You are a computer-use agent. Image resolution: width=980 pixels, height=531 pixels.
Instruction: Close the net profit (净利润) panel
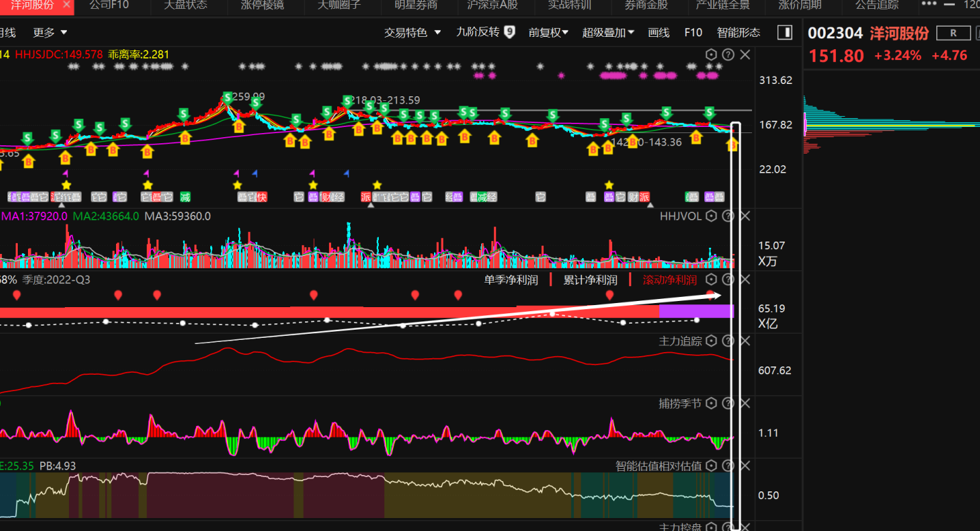[x=745, y=279]
